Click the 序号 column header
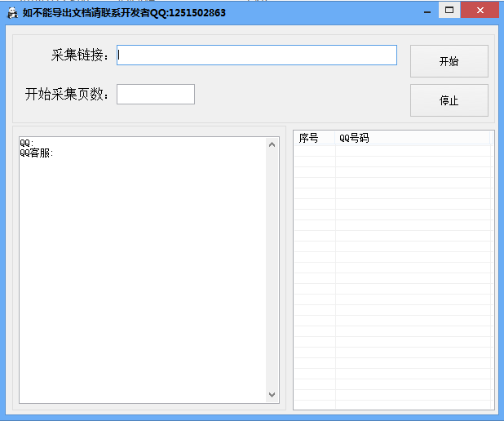The height and width of the screenshot is (421, 504). click(314, 138)
